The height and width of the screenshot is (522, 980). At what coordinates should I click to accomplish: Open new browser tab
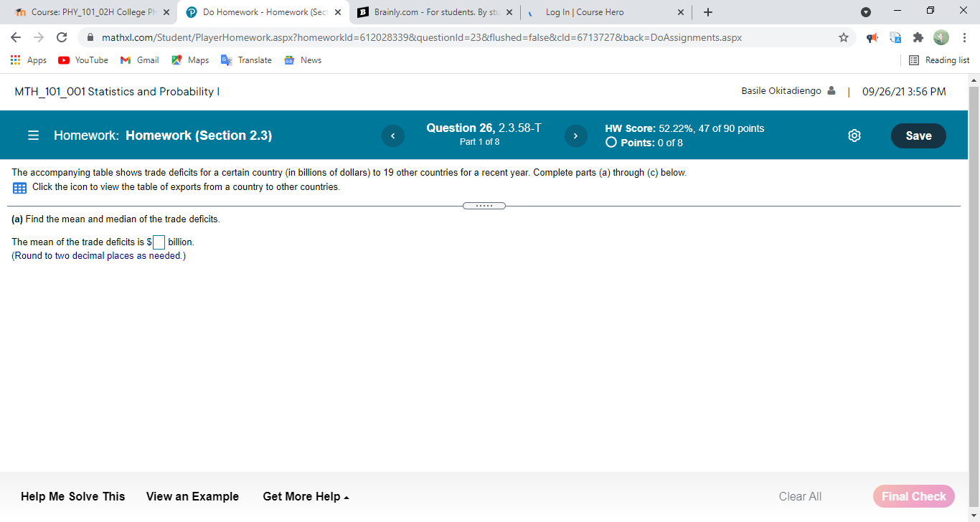708,12
